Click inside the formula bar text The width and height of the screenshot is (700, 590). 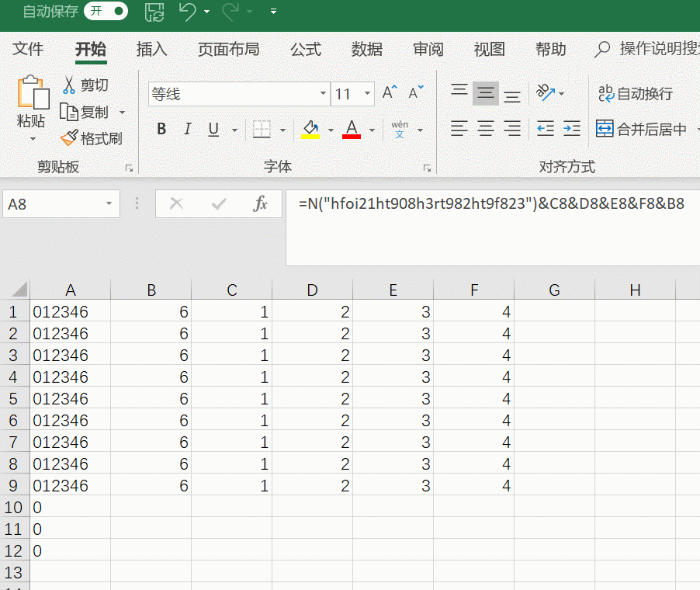490,204
